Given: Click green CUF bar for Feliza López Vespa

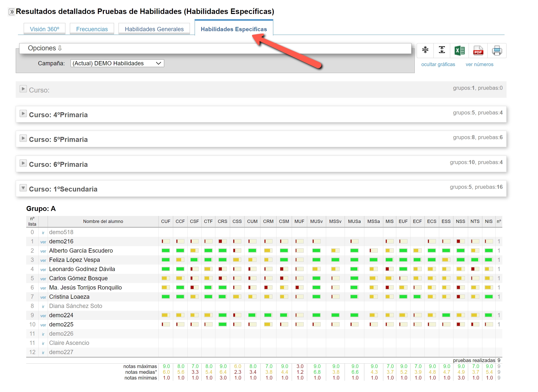Looking at the screenshot, I should coord(166,260).
